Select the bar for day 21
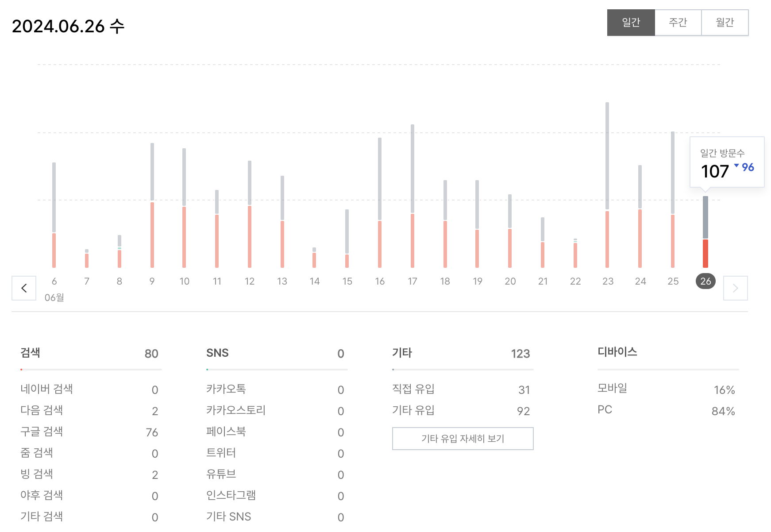 tap(543, 243)
